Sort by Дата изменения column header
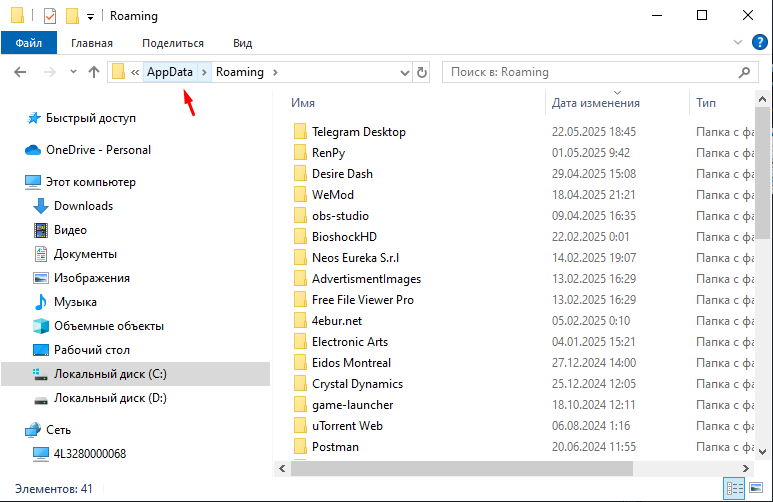The width and height of the screenshot is (773, 502). click(x=596, y=103)
